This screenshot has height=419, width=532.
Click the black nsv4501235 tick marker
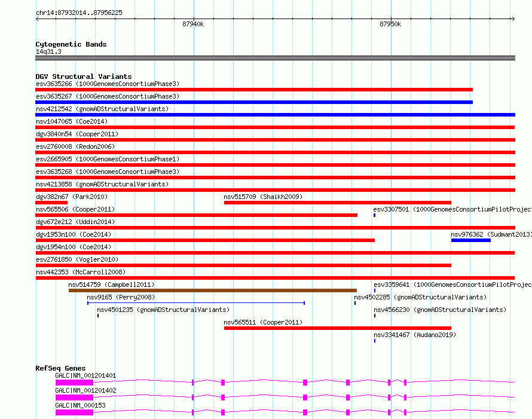pyautogui.click(x=98, y=316)
